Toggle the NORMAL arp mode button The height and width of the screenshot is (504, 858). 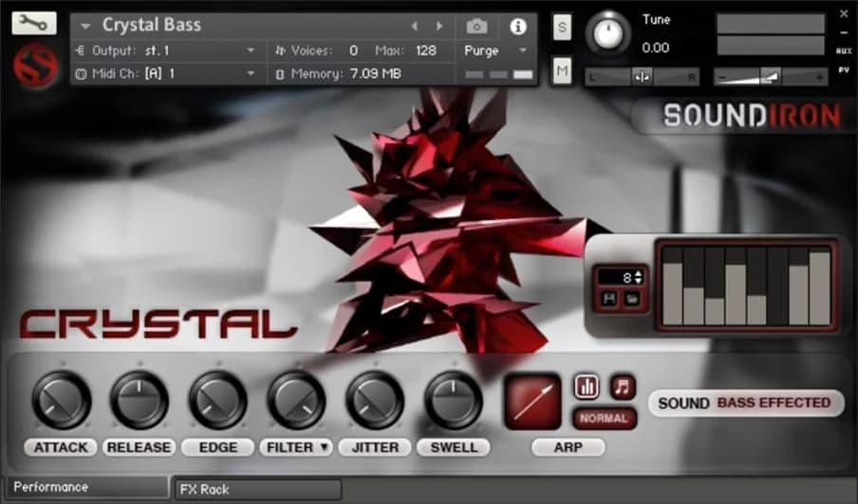[604, 419]
